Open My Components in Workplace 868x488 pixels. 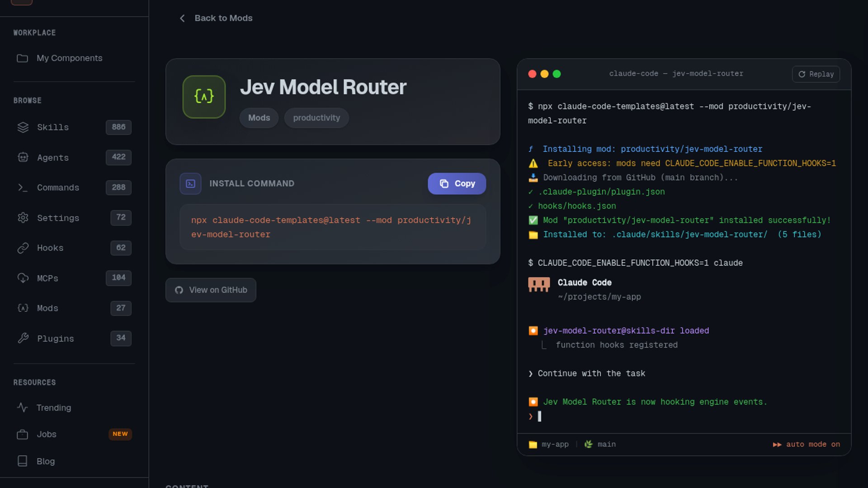point(74,58)
